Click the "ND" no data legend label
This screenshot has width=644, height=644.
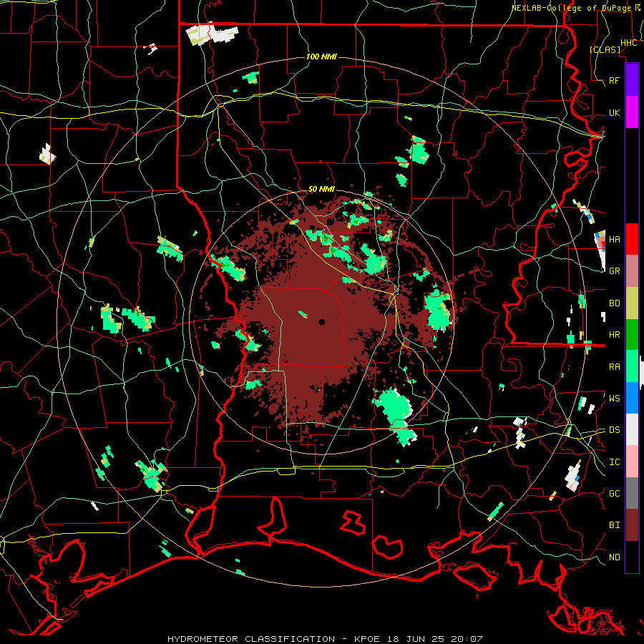tap(614, 557)
